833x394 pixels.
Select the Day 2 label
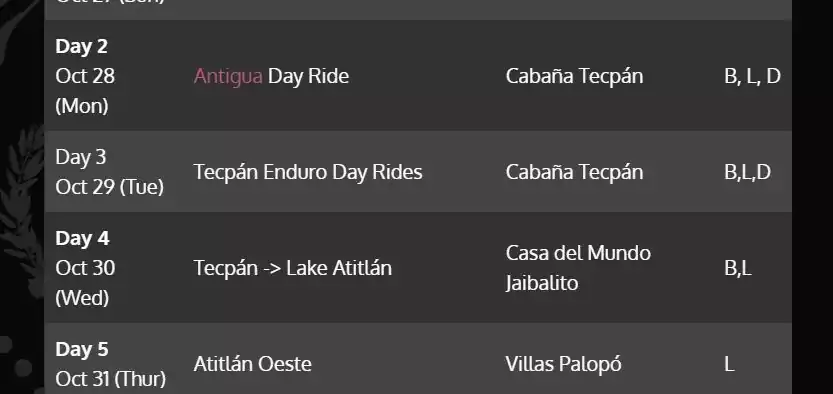click(81, 47)
